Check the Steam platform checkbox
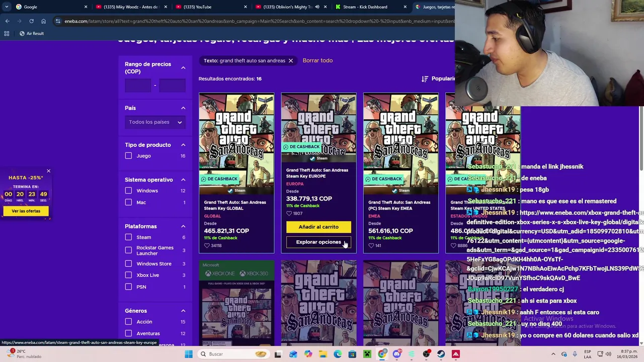Screen dimensions: 644x362 [128, 237]
